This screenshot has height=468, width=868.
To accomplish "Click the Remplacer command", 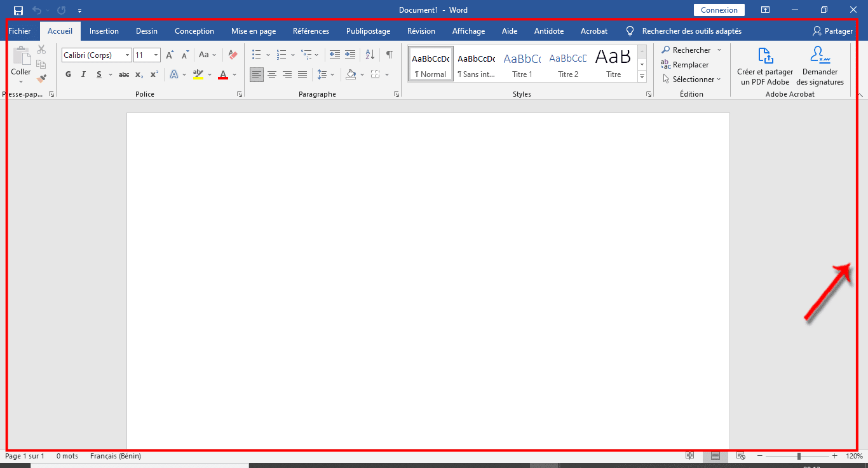I will pyautogui.click(x=684, y=65).
